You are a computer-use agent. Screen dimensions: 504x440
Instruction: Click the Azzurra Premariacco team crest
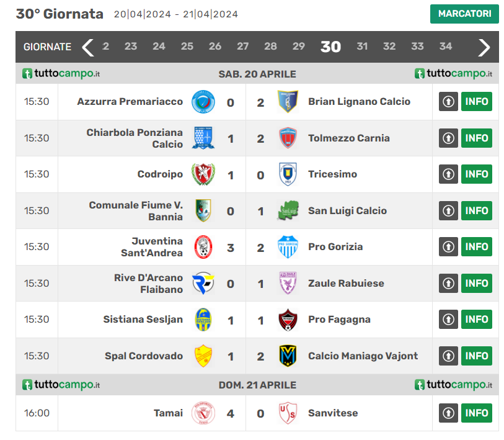(203, 102)
